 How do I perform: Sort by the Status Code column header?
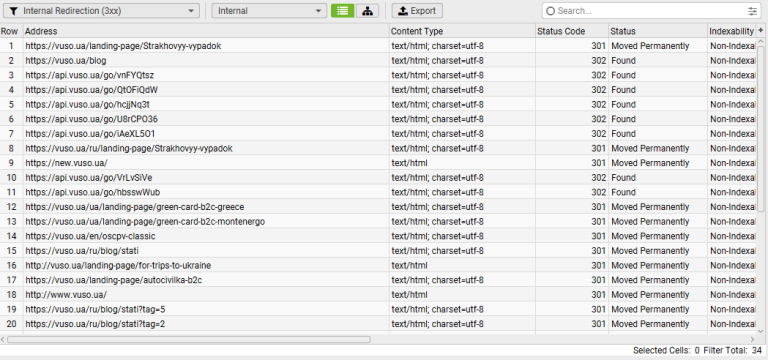[572, 31]
